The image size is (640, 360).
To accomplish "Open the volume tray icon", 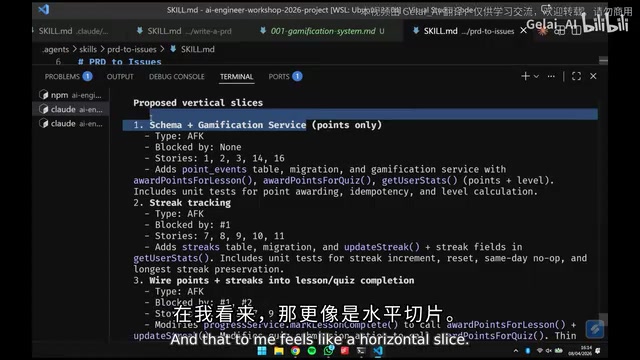I will [549, 351].
